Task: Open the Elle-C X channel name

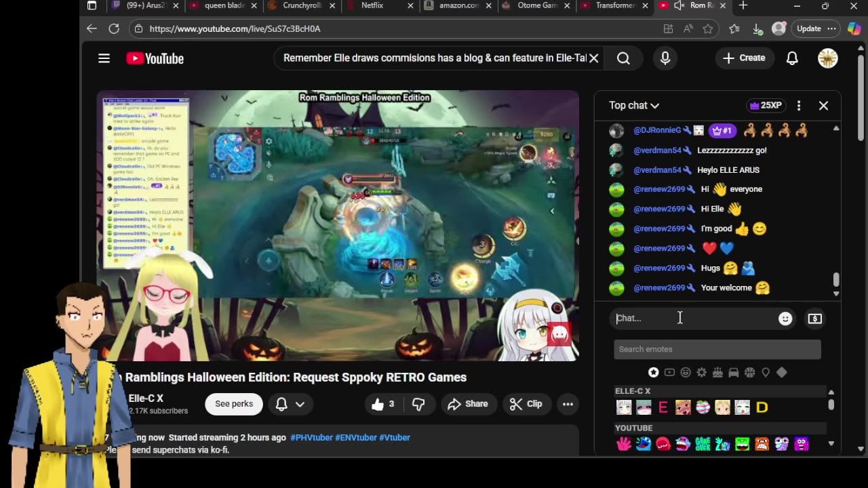Action: [146, 399]
